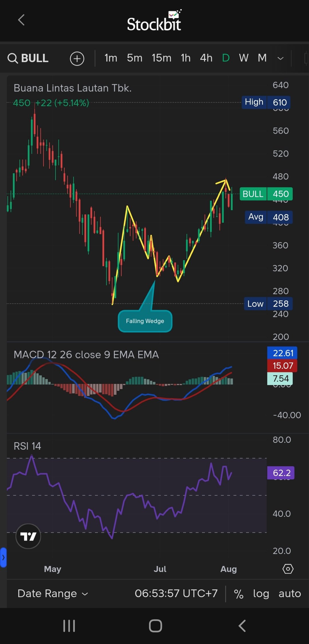Switch to monthly M timeframe
Image resolution: width=309 pixels, height=644 pixels.
tap(262, 58)
